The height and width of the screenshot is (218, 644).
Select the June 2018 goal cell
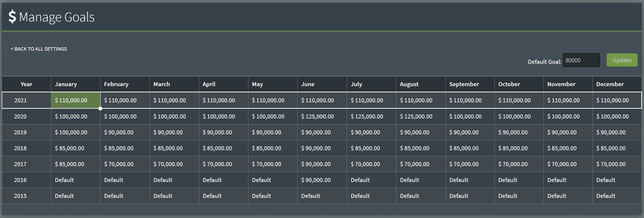(316, 148)
